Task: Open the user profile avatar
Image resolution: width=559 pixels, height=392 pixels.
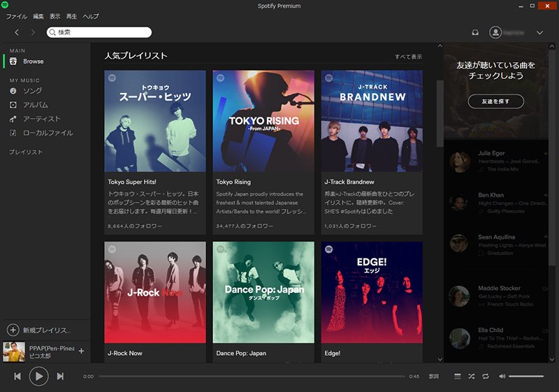Action: tap(495, 32)
